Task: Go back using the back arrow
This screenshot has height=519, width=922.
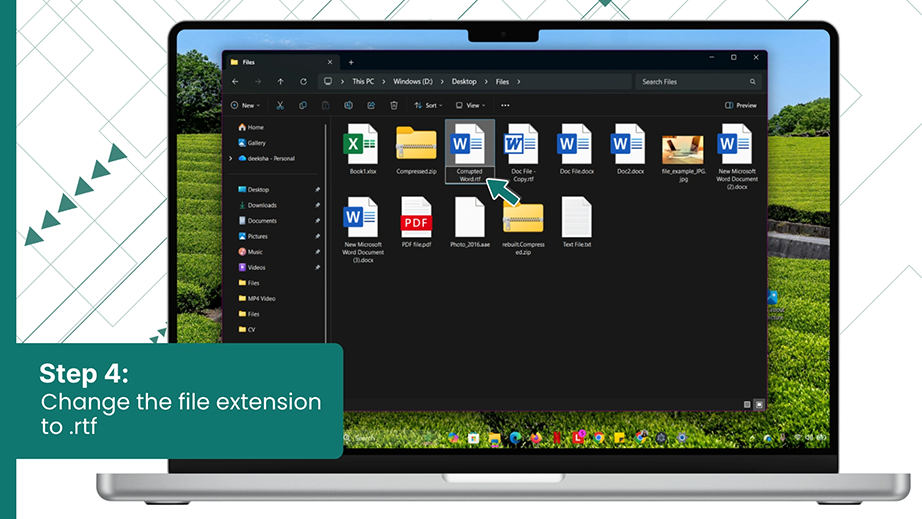Action: [x=235, y=82]
